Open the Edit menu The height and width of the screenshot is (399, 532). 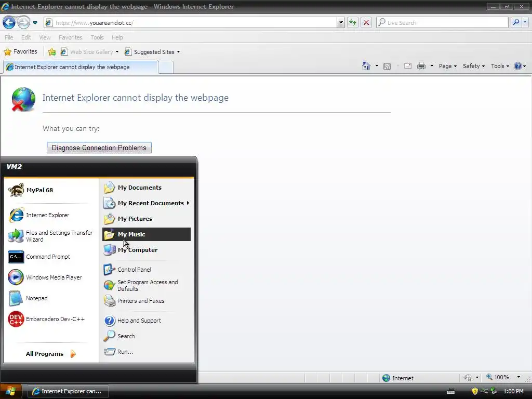pyautogui.click(x=26, y=37)
